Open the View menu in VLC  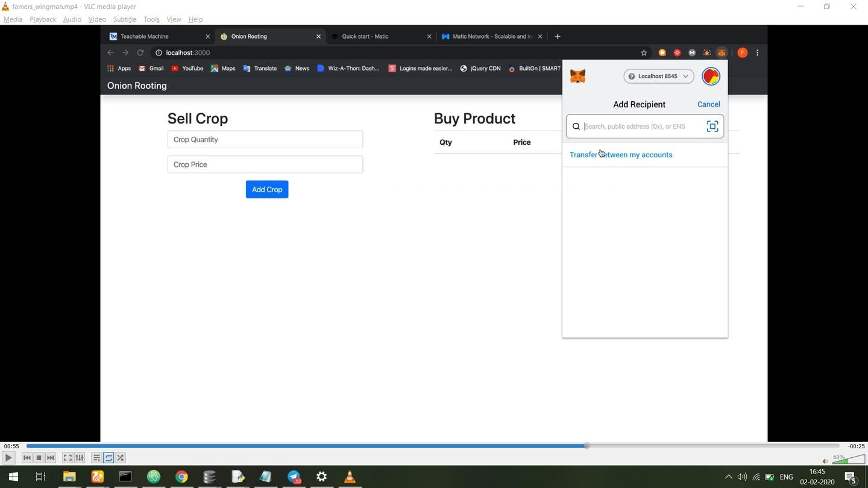click(x=174, y=19)
